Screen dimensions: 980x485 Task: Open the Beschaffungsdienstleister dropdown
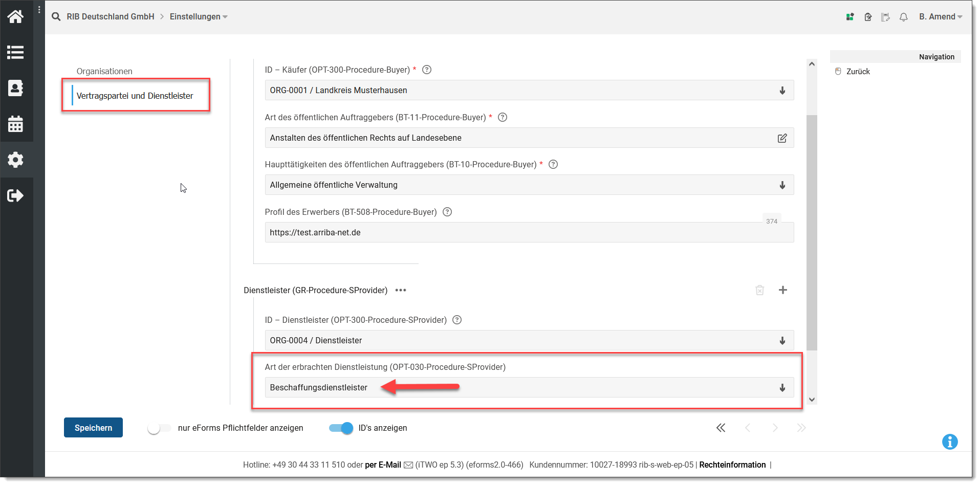click(529, 387)
